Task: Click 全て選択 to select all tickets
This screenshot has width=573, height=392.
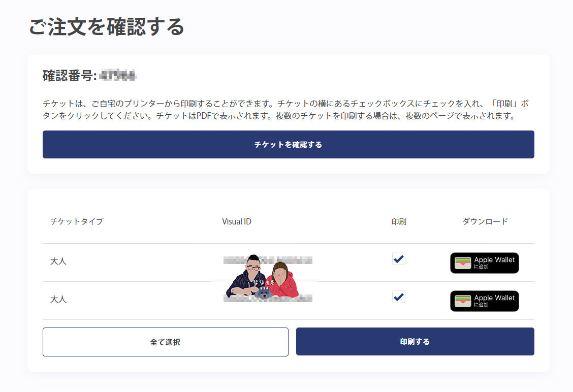Action: [166, 341]
